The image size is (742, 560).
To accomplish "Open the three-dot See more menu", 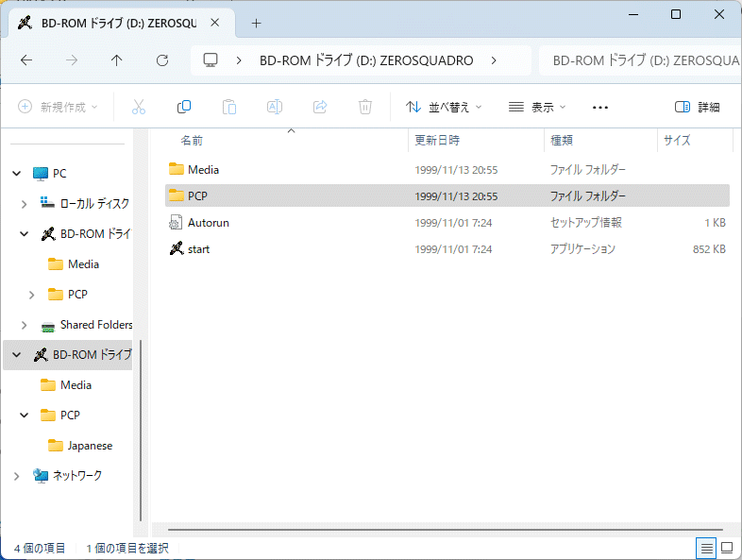I will [x=600, y=108].
